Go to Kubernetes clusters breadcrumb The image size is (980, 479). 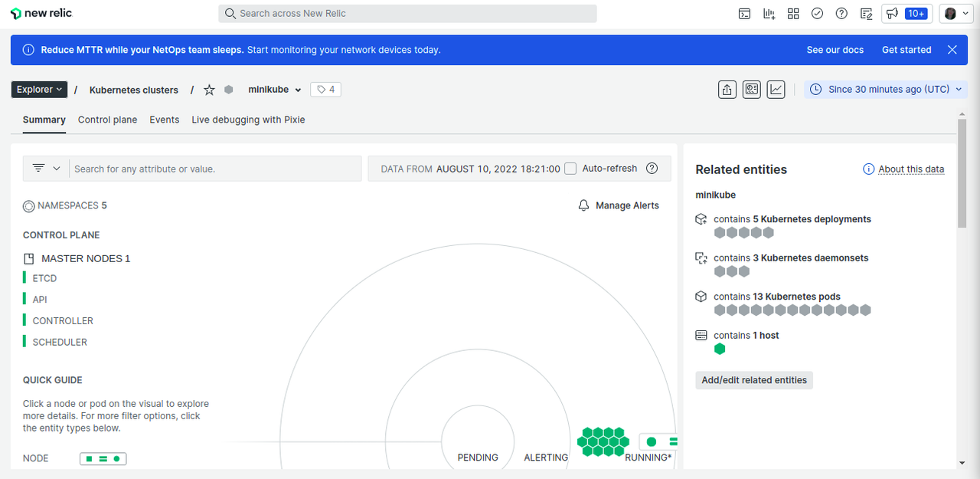pyautogui.click(x=134, y=90)
